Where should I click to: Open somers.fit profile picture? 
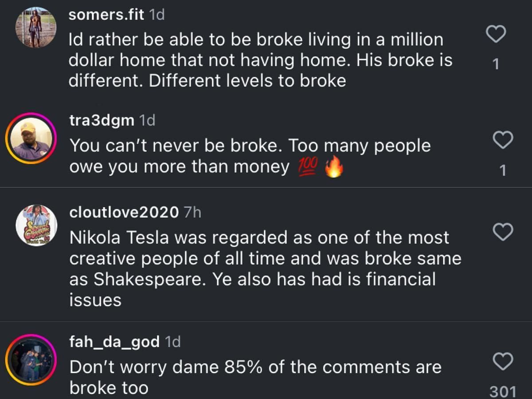click(36, 27)
